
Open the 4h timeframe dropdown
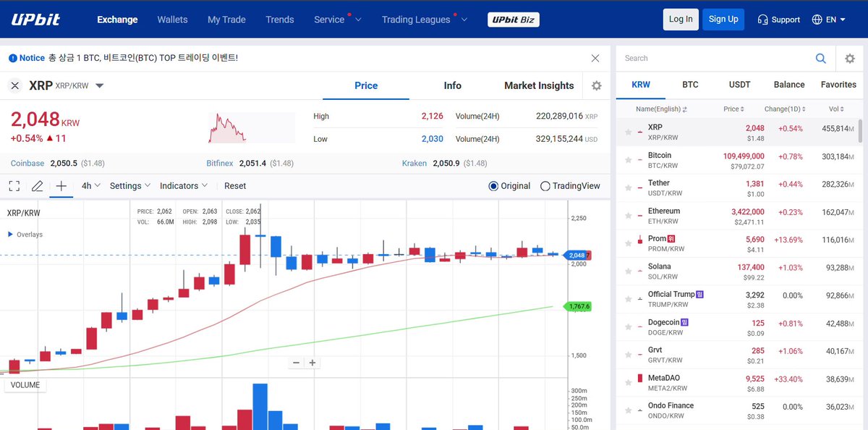[x=91, y=186]
